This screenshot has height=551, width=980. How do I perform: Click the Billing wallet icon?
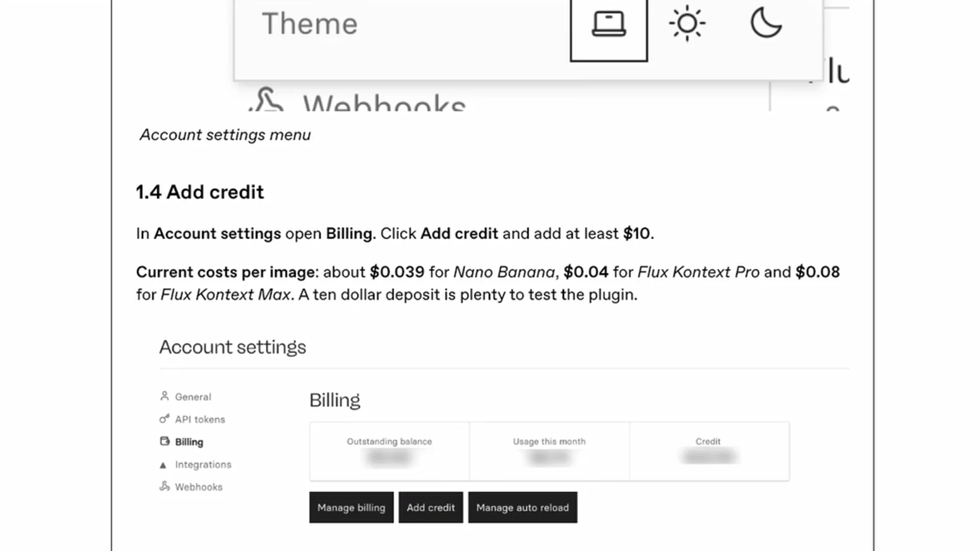(164, 441)
